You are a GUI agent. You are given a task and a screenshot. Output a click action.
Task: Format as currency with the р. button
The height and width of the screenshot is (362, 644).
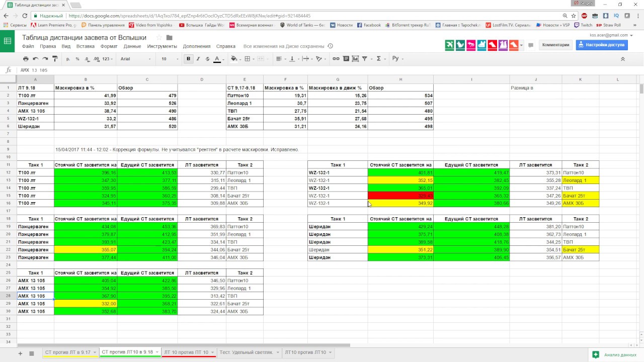pyautogui.click(x=68, y=59)
